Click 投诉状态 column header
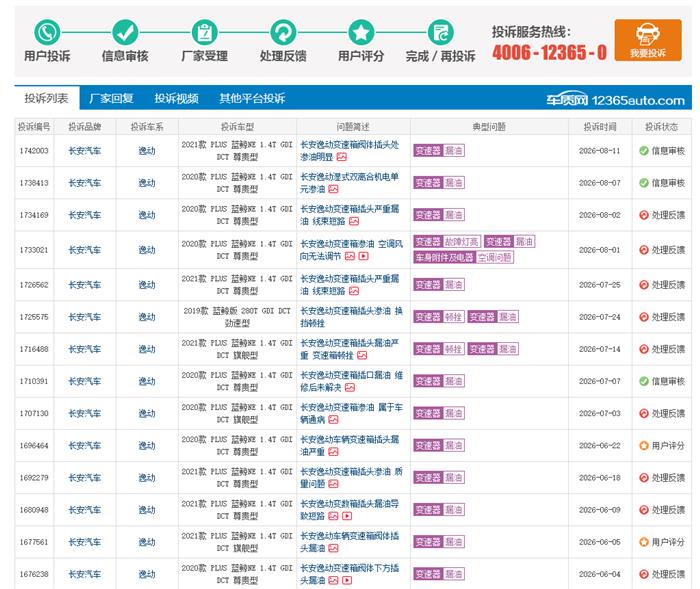 click(661, 127)
